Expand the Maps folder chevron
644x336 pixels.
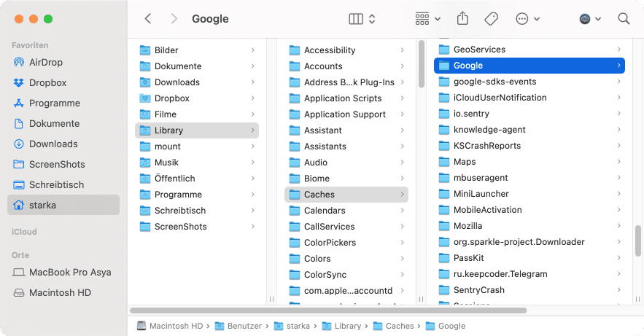618,162
